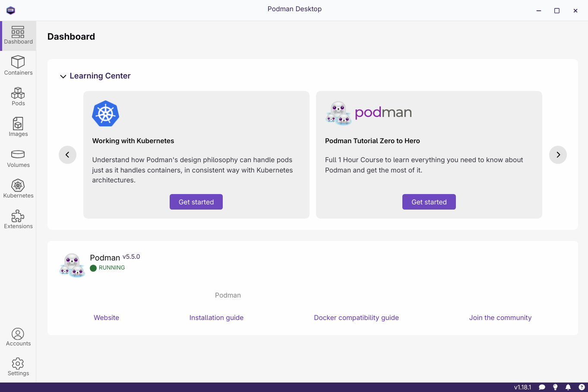The image size is (588, 392).
Task: Get started with Working with Kubernetes
Action: pyautogui.click(x=196, y=202)
